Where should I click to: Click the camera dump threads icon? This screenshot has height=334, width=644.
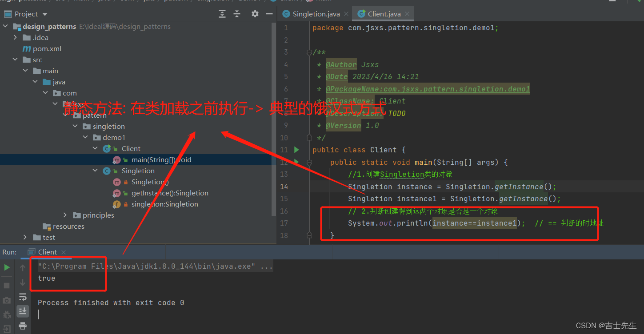[7, 301]
